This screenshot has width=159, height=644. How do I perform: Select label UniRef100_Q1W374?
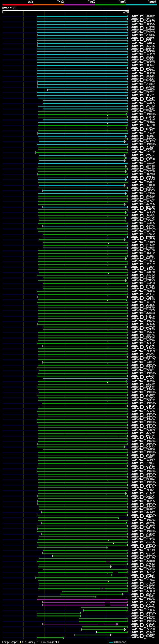pos(142,68)
